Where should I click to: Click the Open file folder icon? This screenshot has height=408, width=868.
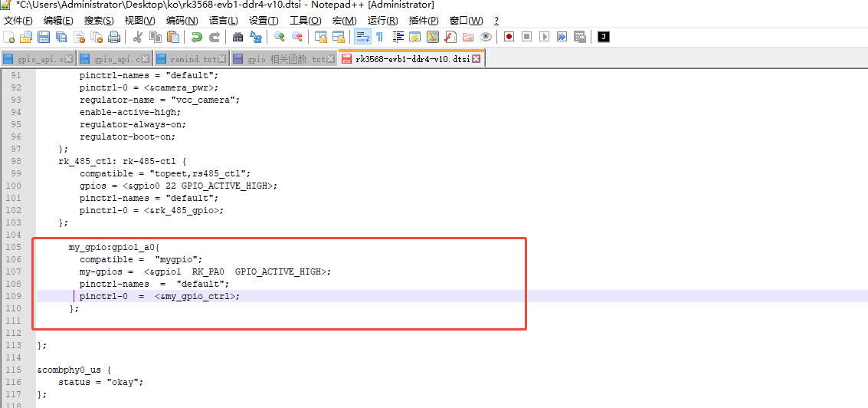coord(26,37)
